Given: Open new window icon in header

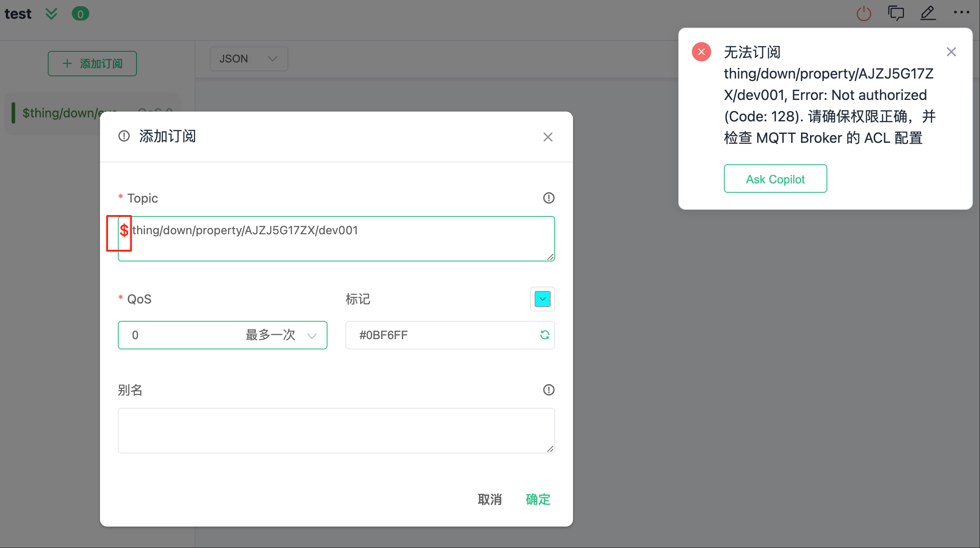Looking at the screenshot, I should (x=896, y=13).
